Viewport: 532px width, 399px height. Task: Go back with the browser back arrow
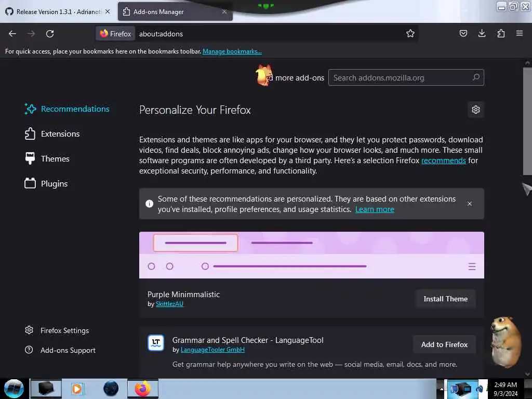point(12,34)
